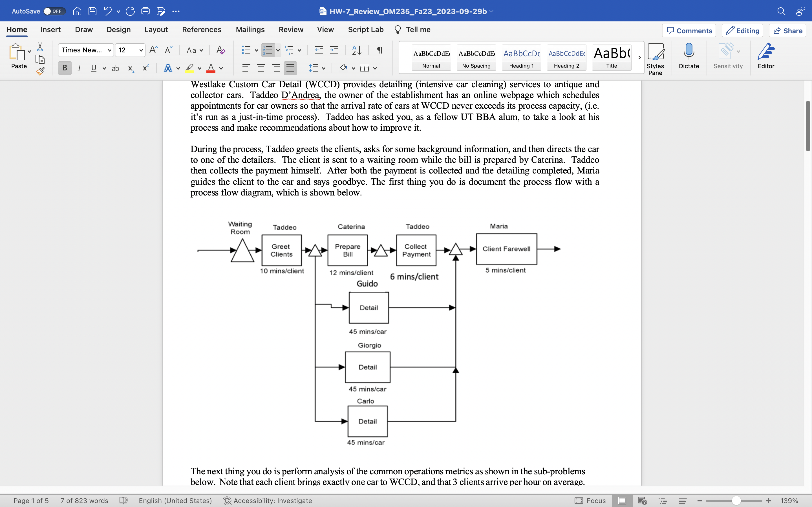812x507 pixels.
Task: Click the Italic formatting icon
Action: click(79, 69)
